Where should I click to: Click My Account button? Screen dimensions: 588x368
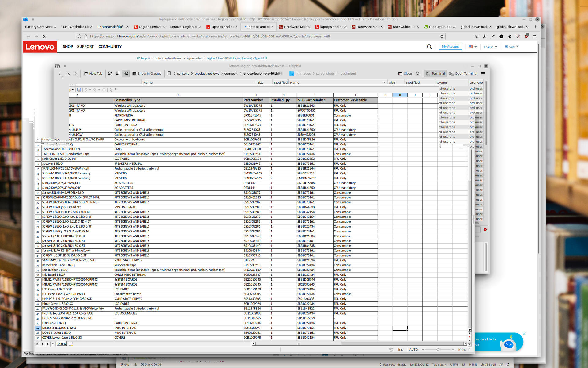pyautogui.click(x=450, y=47)
